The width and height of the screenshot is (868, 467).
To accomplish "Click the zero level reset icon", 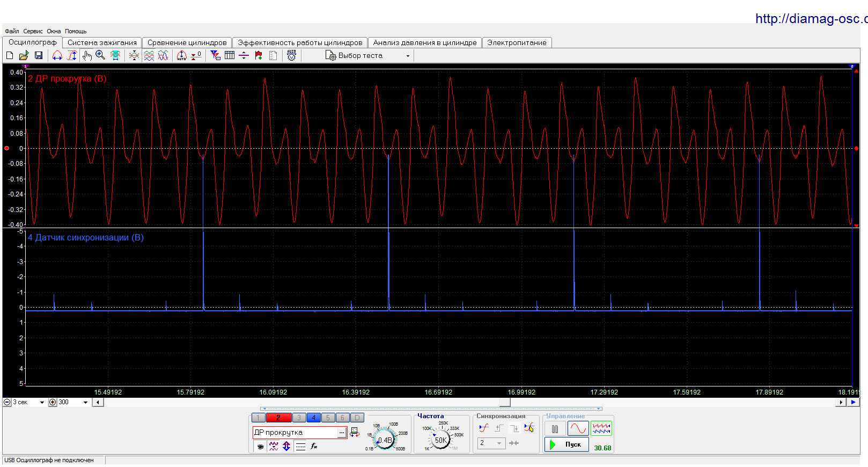I will (x=196, y=55).
